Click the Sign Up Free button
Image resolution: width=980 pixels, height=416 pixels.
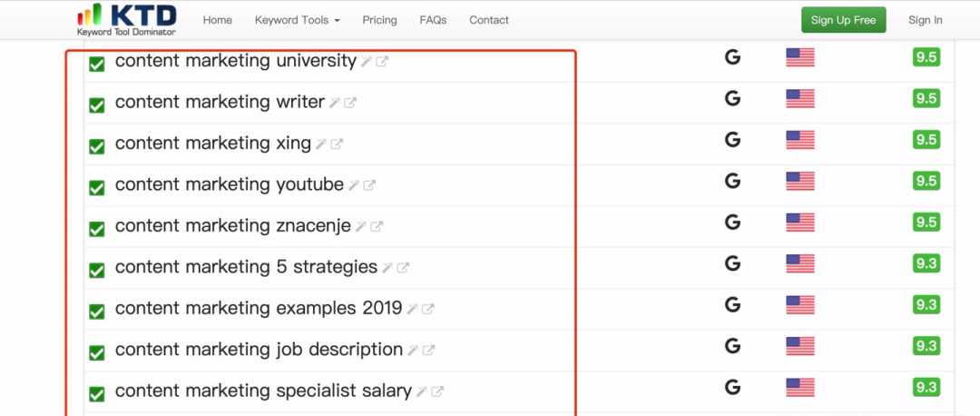[843, 20]
